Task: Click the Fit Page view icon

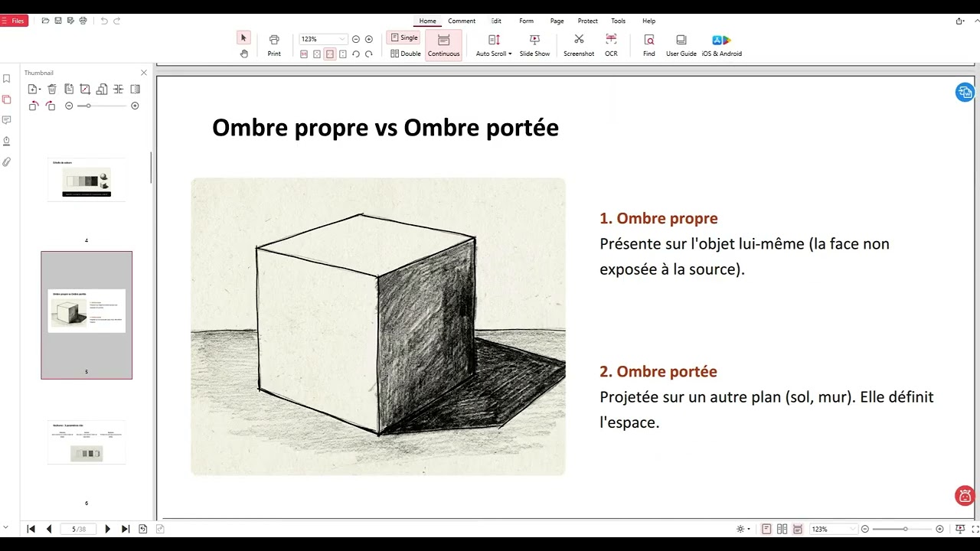Action: (x=317, y=54)
